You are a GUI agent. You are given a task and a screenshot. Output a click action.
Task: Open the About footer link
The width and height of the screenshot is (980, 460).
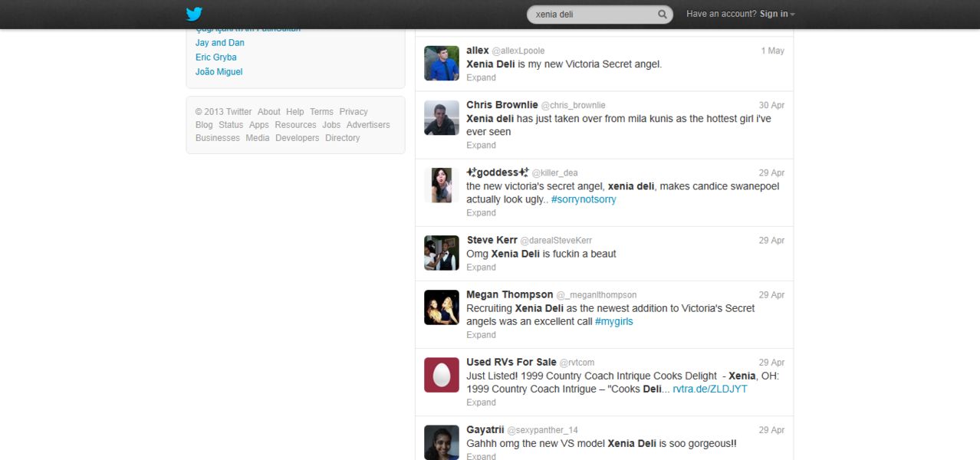(269, 112)
